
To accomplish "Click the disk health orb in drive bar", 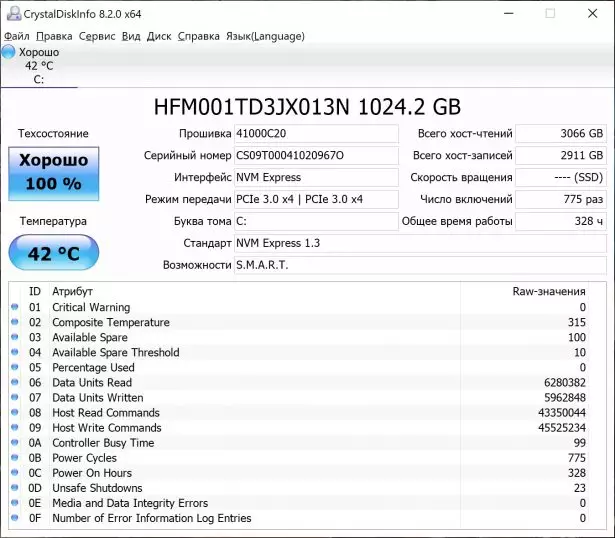I will [x=9, y=52].
